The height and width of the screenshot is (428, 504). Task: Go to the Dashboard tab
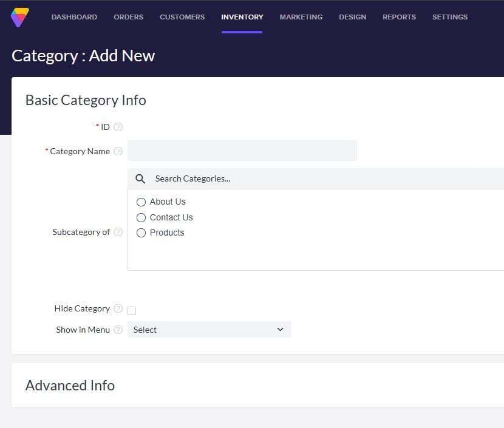pos(74,17)
